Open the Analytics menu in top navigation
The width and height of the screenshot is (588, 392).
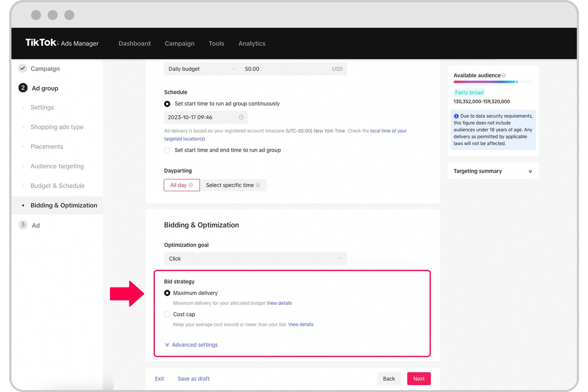252,44
